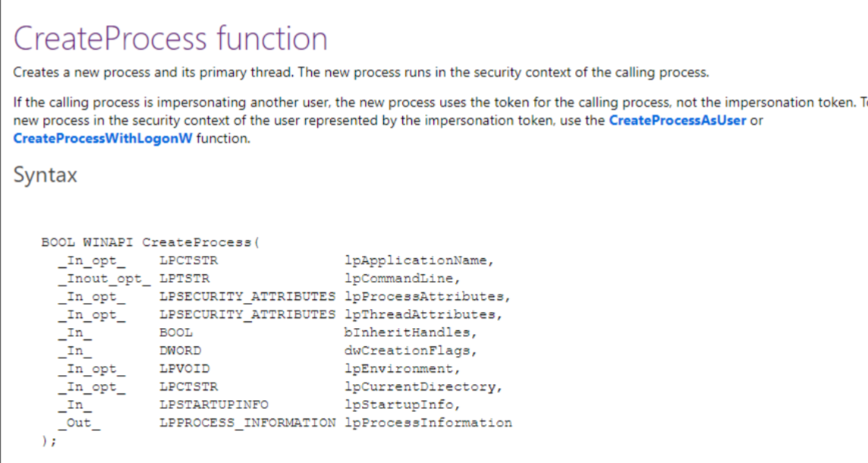This screenshot has width=868, height=463.
Task: Click the lpCommandLine parameter in code
Action: coord(401,279)
